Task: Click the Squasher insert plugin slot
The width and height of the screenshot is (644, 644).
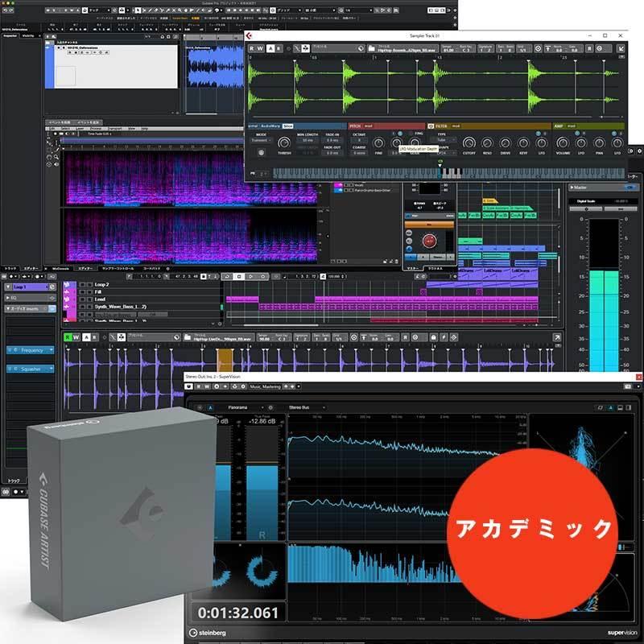Action: (31, 369)
